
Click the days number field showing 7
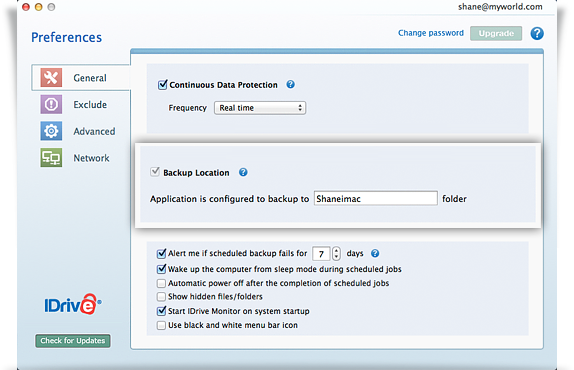(x=321, y=254)
